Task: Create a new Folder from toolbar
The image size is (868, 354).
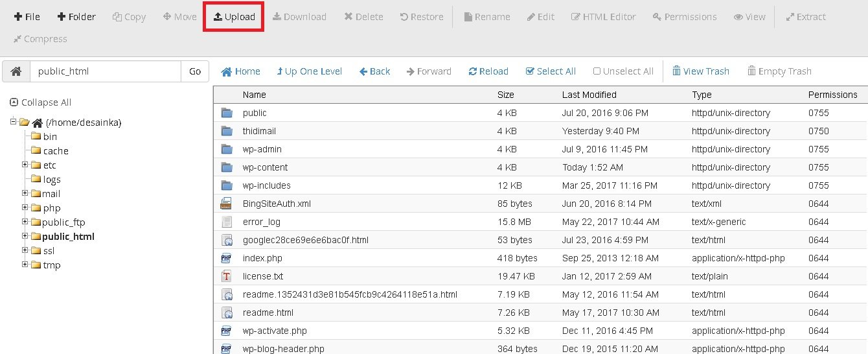Action: [76, 17]
